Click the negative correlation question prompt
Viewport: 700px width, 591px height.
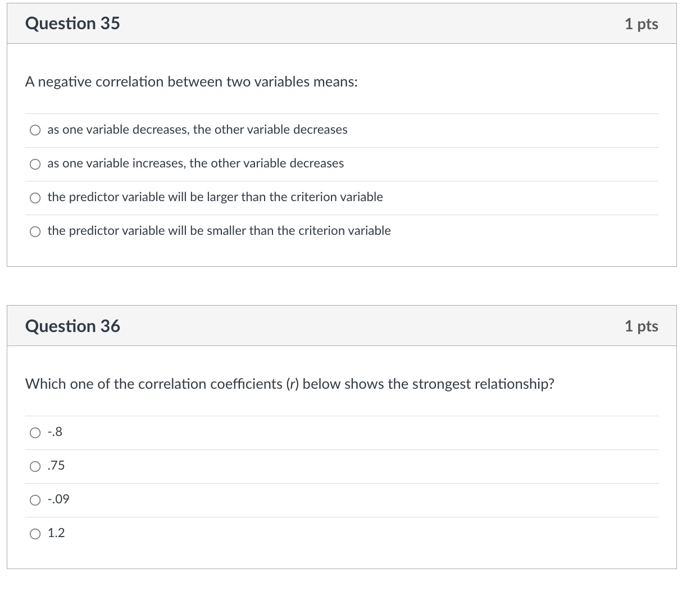[191, 82]
